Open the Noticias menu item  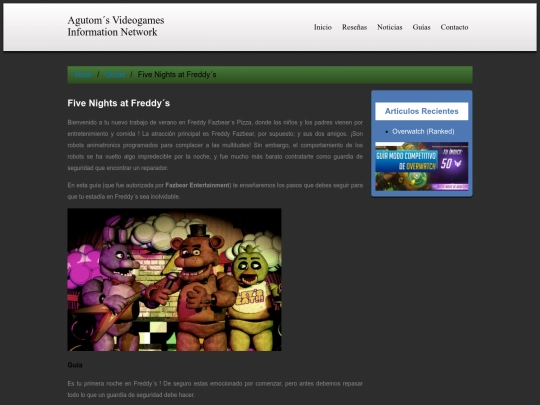point(390,27)
